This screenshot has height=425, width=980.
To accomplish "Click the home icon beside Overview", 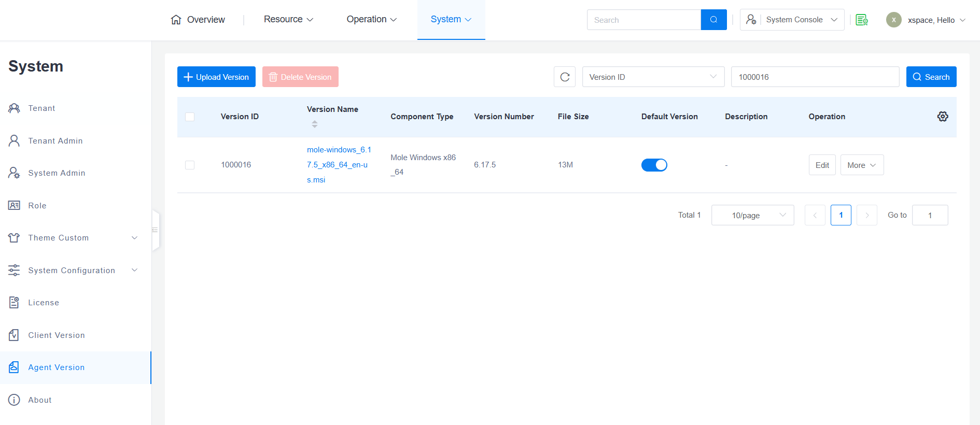I will (176, 20).
